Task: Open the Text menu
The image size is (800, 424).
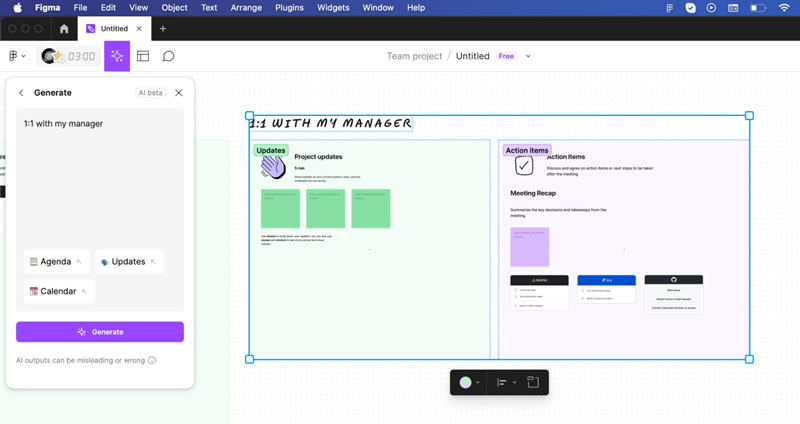Action: click(209, 8)
